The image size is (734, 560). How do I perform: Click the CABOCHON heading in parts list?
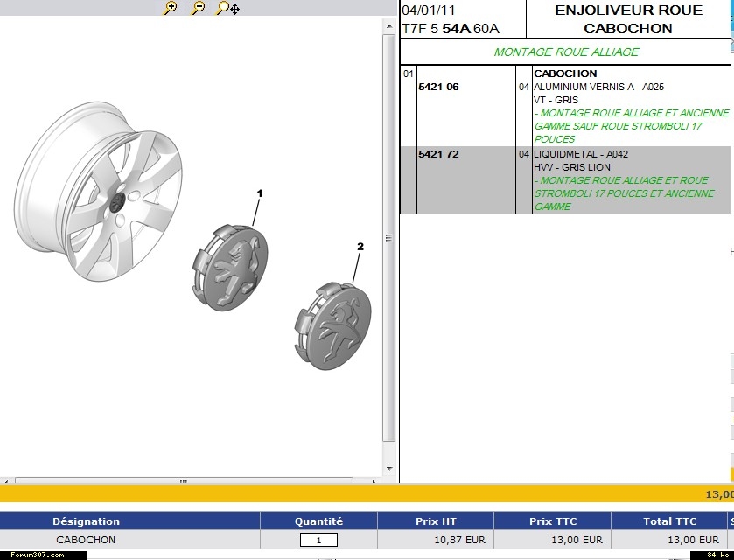(x=565, y=73)
